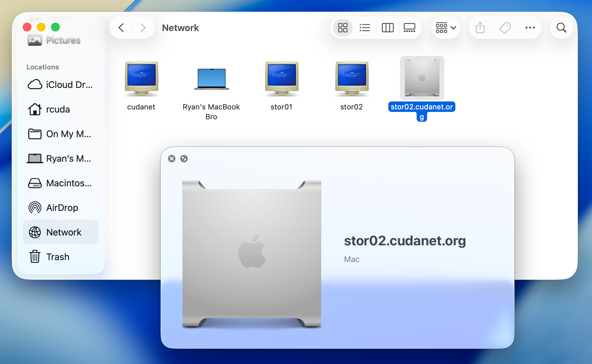Select On My Mac in sidebar
The image size is (592, 364).
click(x=61, y=134)
